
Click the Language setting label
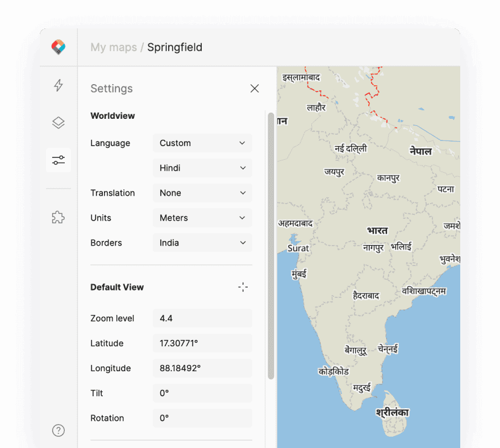tap(110, 143)
